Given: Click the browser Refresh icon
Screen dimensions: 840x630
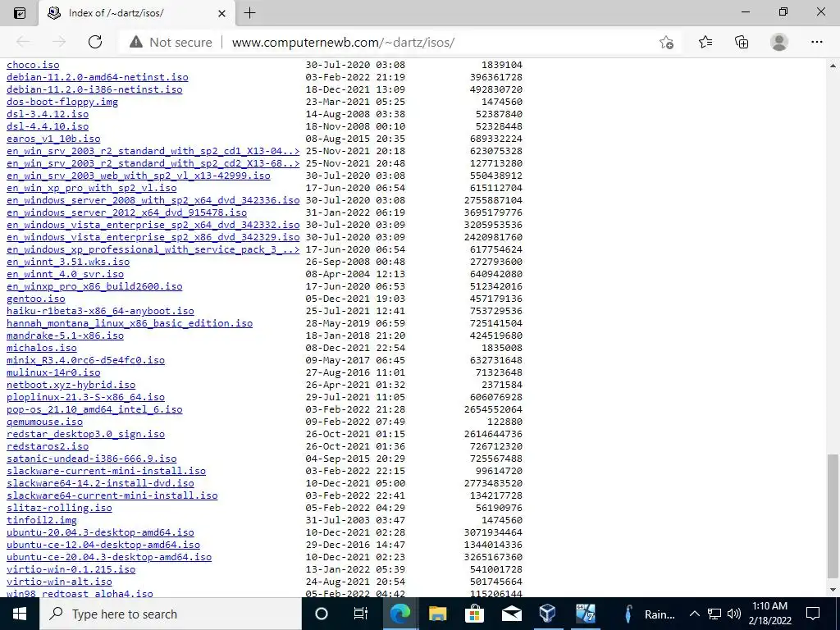Looking at the screenshot, I should (x=95, y=42).
